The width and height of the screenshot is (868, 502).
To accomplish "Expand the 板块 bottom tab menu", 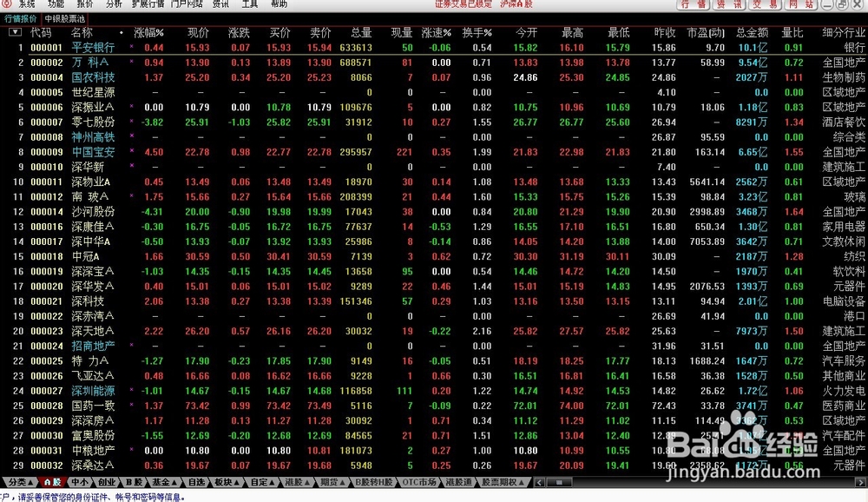I will pos(227,482).
